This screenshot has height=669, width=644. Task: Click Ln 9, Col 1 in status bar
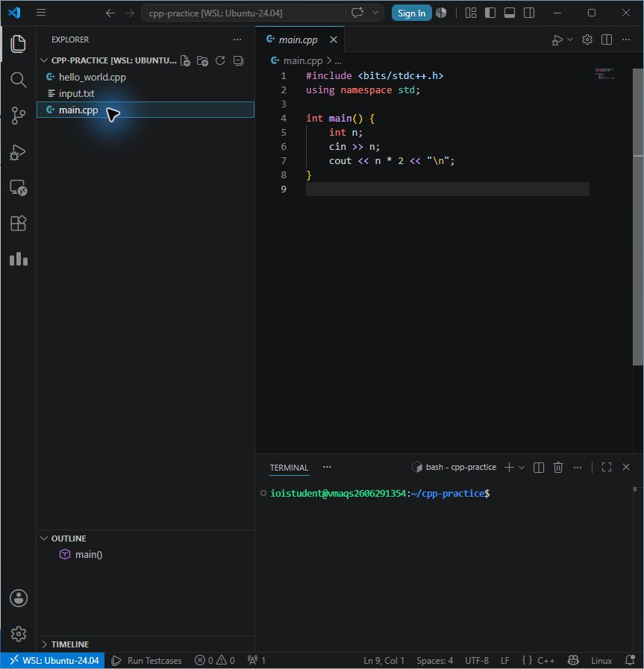[x=384, y=661]
